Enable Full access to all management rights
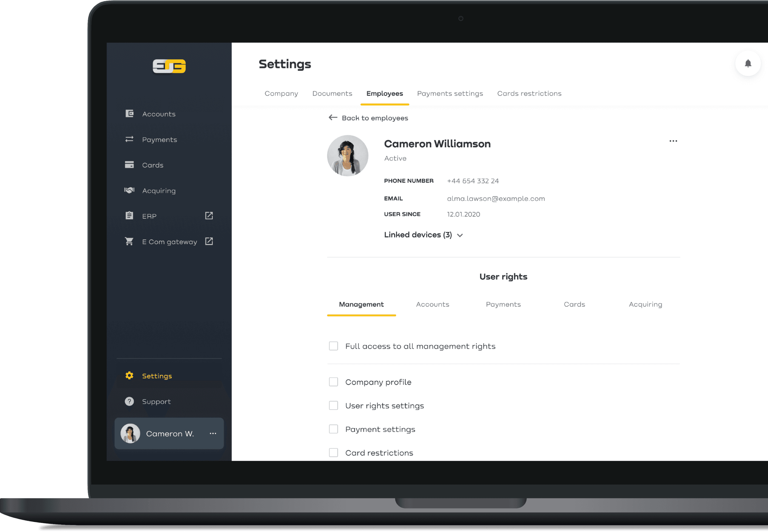 tap(333, 346)
